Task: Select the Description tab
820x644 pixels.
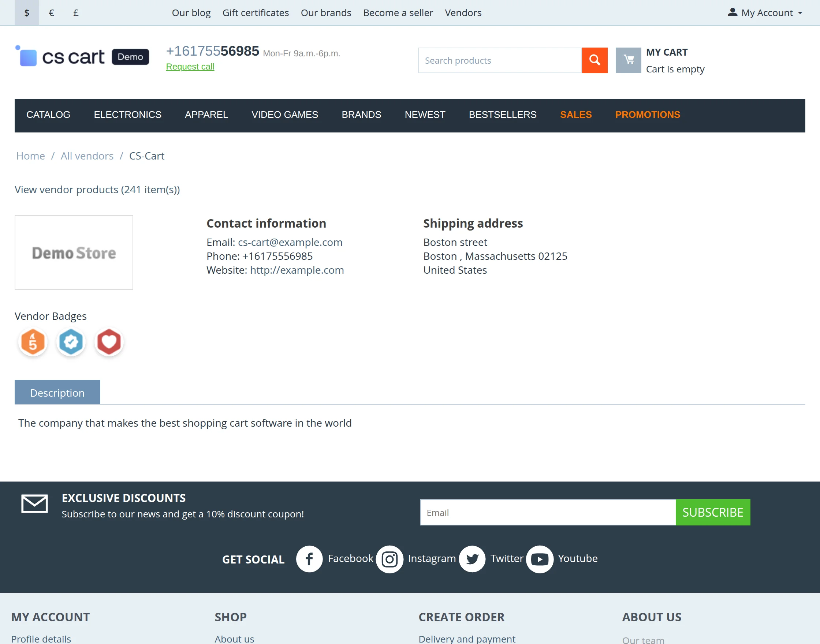Action: pyautogui.click(x=57, y=393)
